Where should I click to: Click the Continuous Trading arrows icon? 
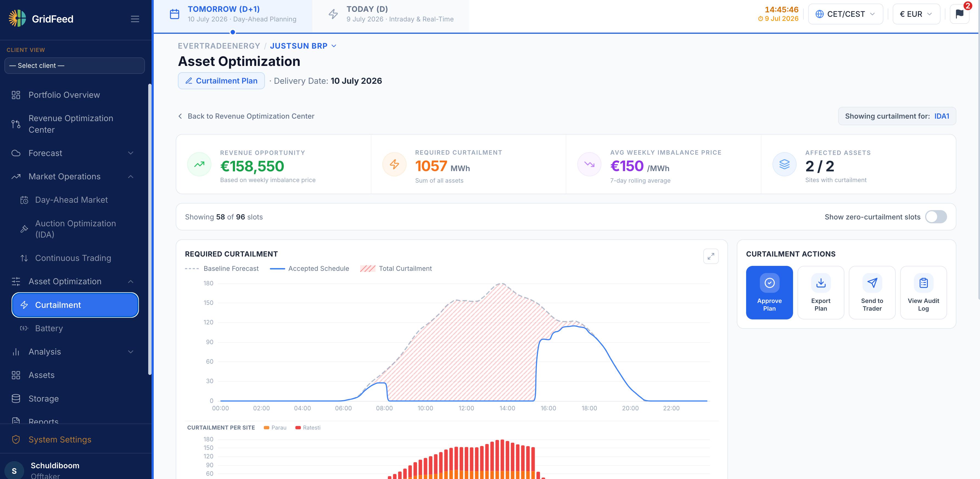[x=24, y=258]
